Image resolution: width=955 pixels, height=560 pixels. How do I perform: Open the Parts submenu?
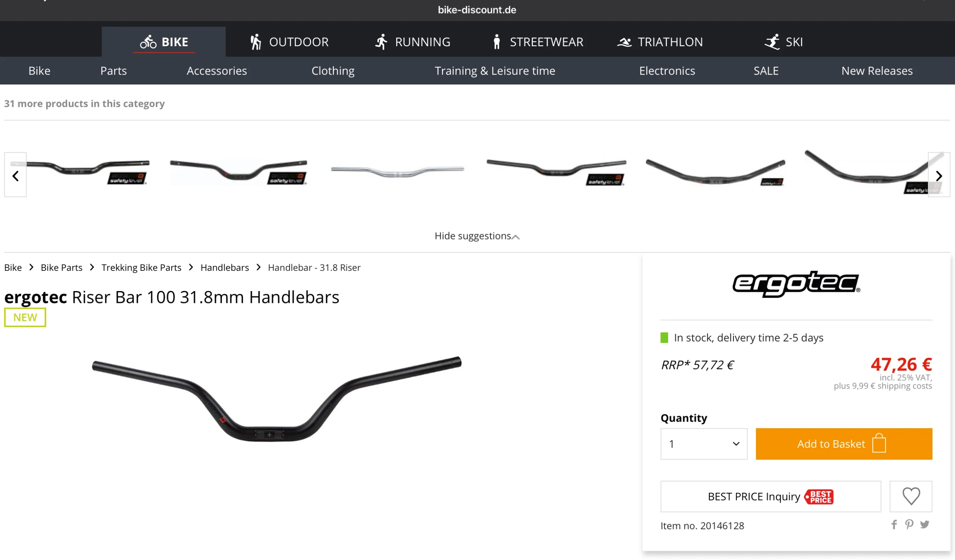[x=113, y=71]
